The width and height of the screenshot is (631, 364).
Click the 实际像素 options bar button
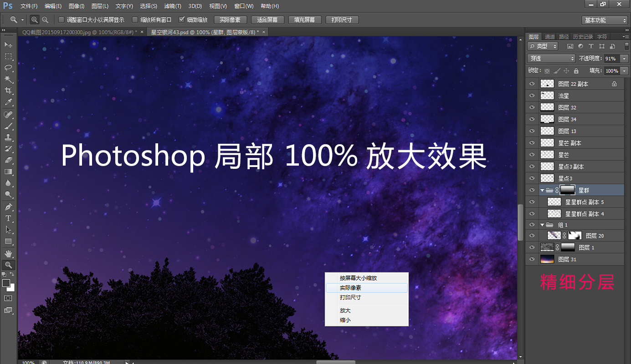[230, 20]
